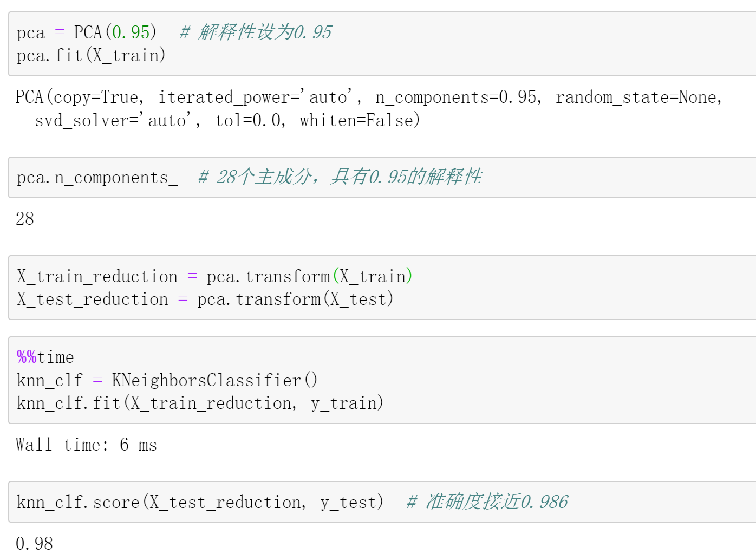The image size is (756, 560).
Task: Place cursor on the pca.fit(X_train) line
Action: 91,55
